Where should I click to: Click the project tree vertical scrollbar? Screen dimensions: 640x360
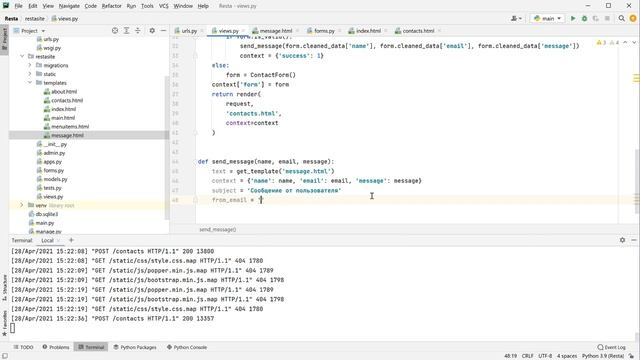167,147
